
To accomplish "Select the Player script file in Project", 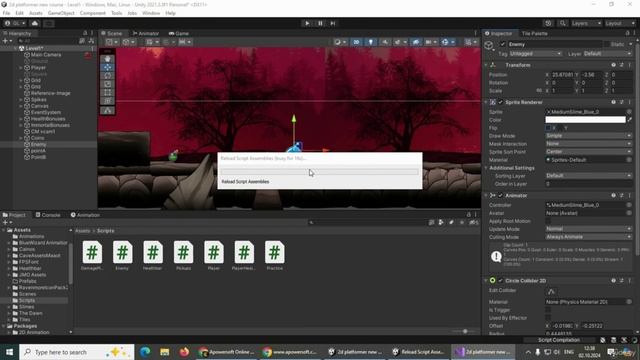I will 214,256.
